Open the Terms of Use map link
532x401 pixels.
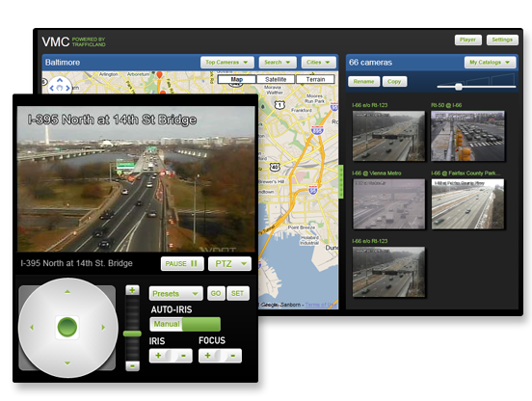320,305
